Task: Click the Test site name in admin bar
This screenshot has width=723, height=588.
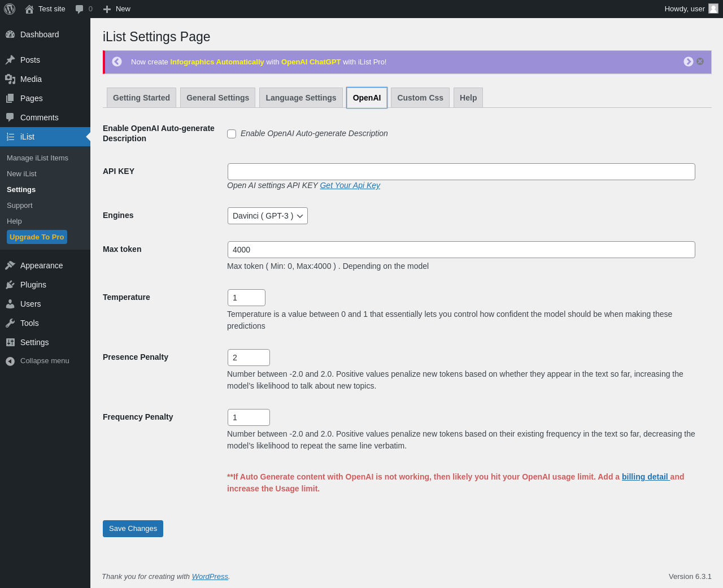Action: 52,9
